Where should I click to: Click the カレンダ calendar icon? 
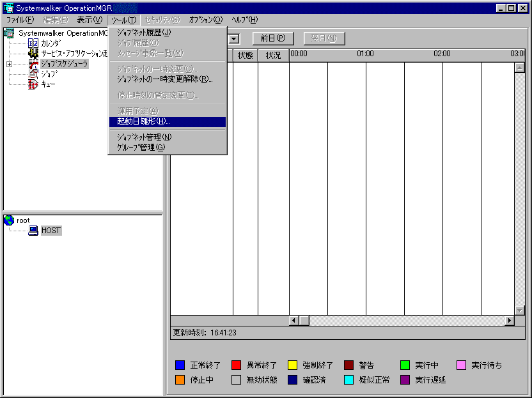33,43
